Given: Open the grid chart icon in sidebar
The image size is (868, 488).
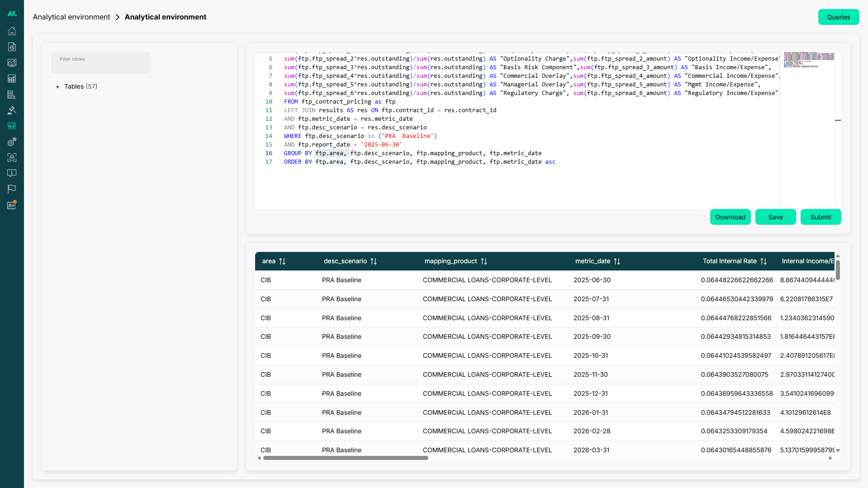Looking at the screenshot, I should pos(12,79).
